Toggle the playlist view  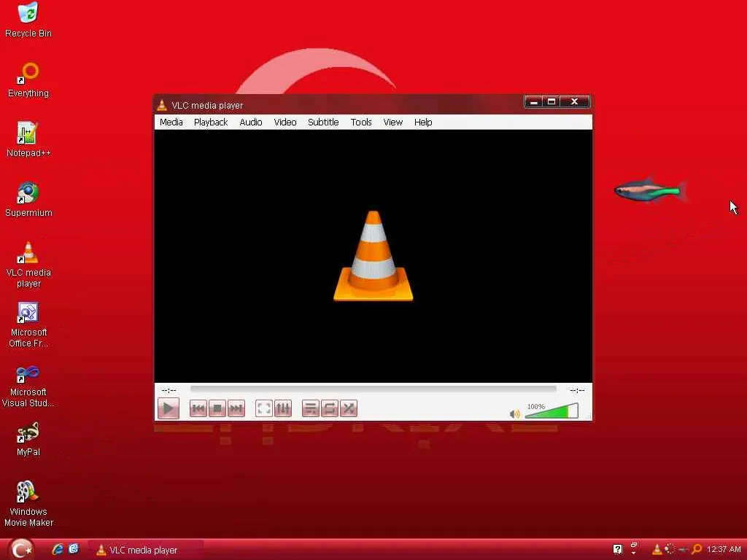point(311,408)
